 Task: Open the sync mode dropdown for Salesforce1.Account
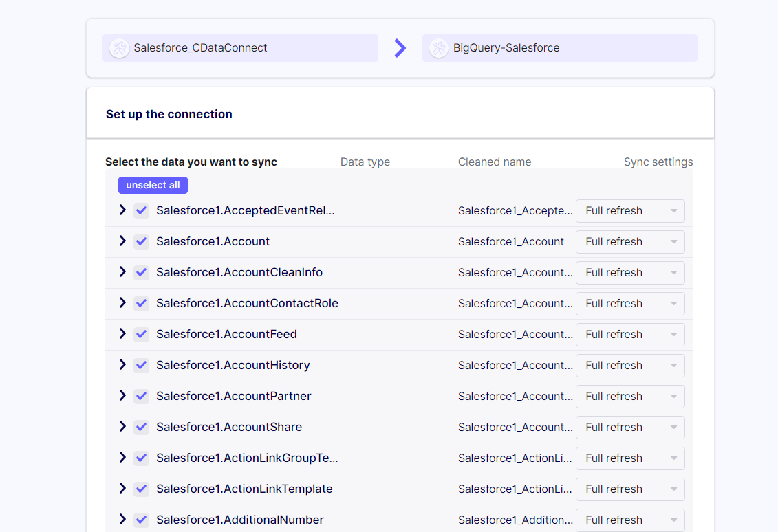pos(629,242)
